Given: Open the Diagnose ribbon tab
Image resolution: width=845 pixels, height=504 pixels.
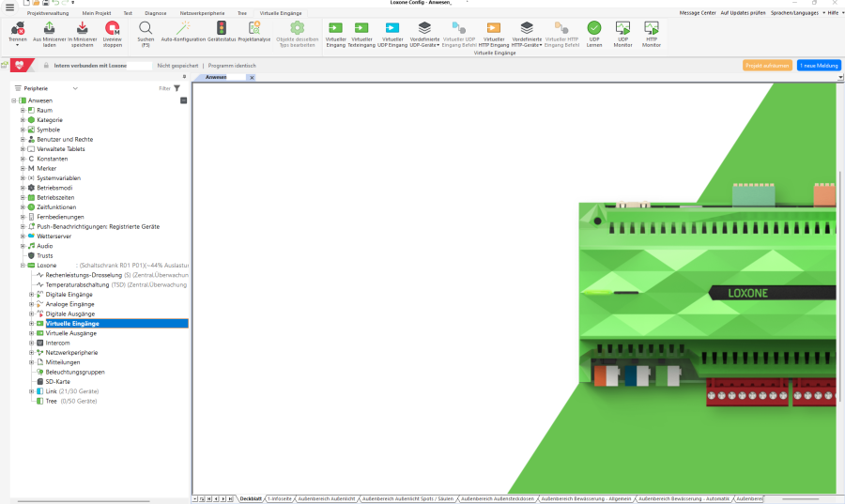Looking at the screenshot, I should pos(156,13).
